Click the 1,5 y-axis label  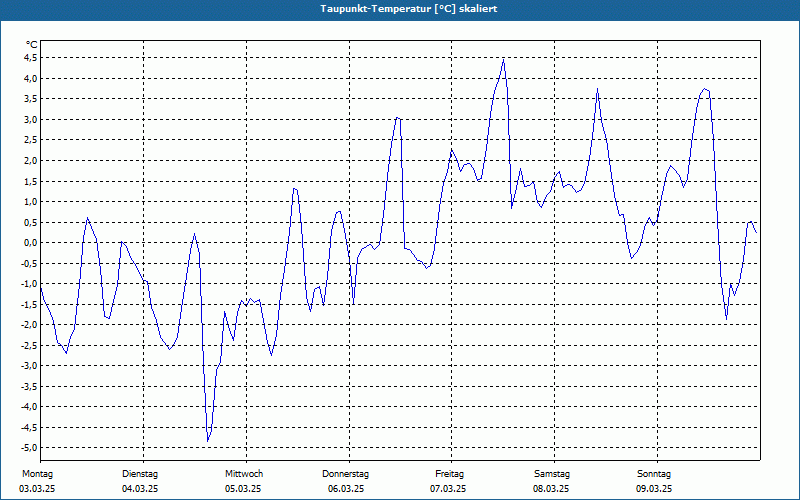[x=30, y=181]
